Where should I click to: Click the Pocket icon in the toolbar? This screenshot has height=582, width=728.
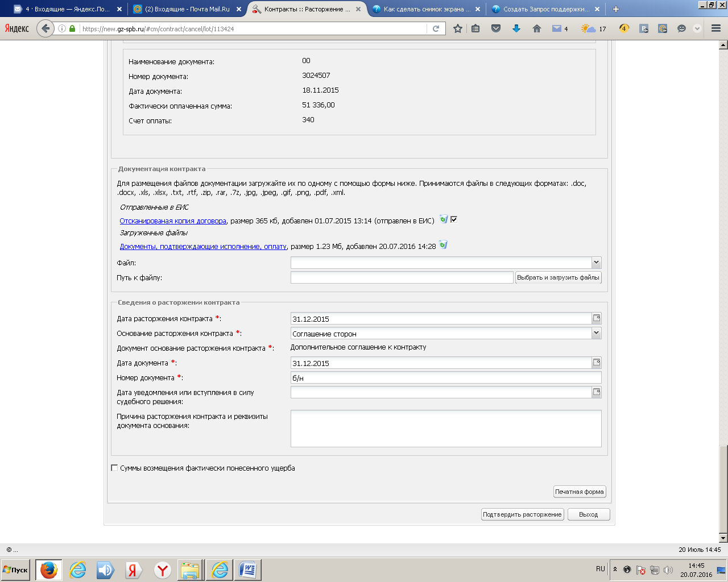(496, 28)
